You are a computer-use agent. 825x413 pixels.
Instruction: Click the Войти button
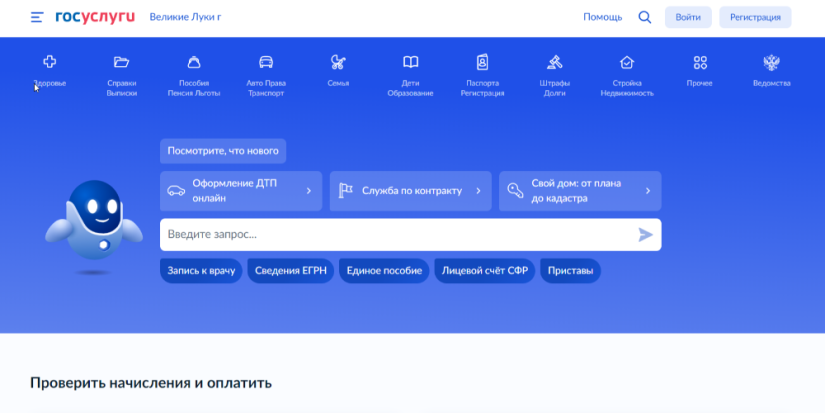pos(688,17)
